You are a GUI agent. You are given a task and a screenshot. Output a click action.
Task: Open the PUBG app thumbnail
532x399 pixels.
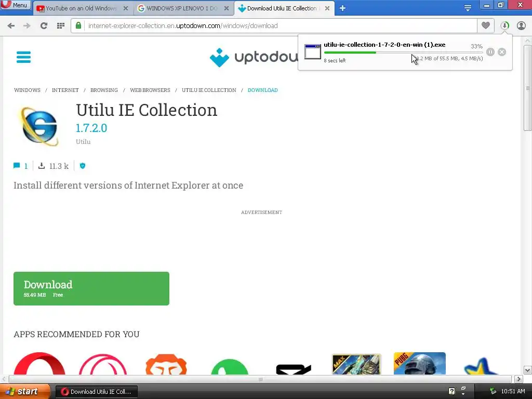tap(420, 363)
